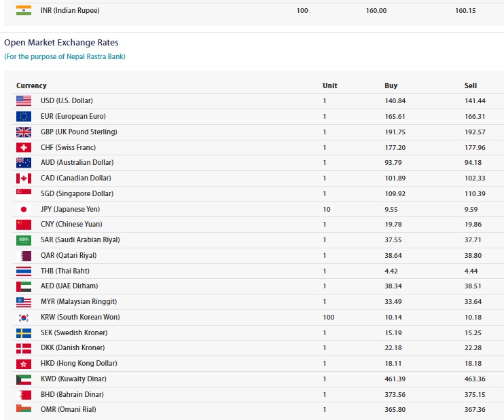This screenshot has height=420, width=504.
Task: Click the Buy column header
Action: 391,85
